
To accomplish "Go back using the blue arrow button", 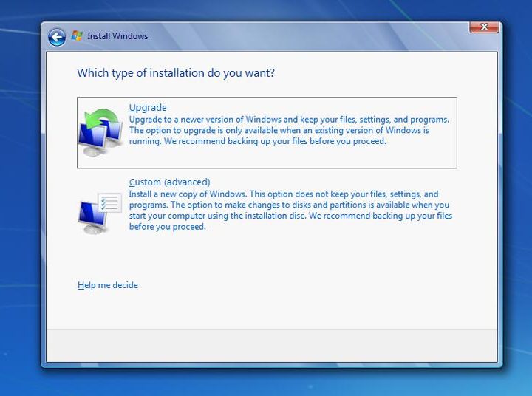I will tap(57, 37).
